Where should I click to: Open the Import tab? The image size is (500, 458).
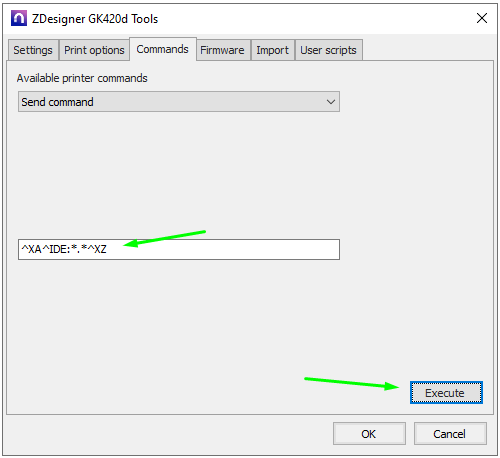click(272, 50)
